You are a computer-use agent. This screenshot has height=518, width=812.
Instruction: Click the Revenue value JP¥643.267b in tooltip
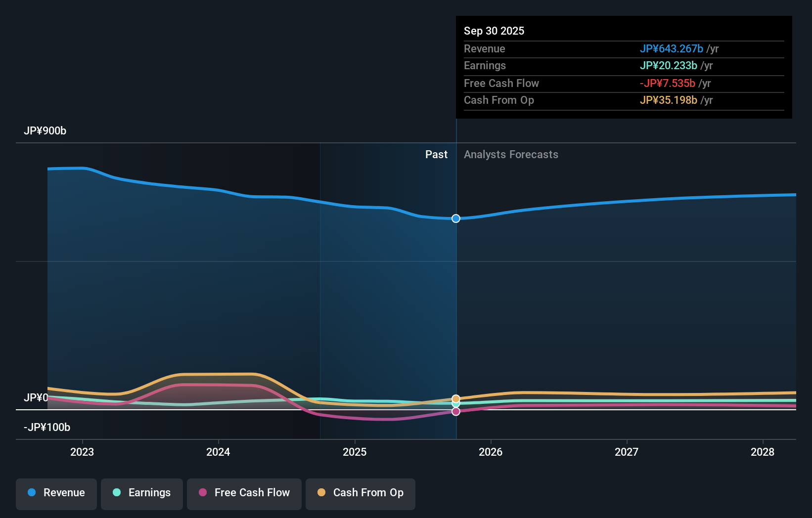(672, 48)
